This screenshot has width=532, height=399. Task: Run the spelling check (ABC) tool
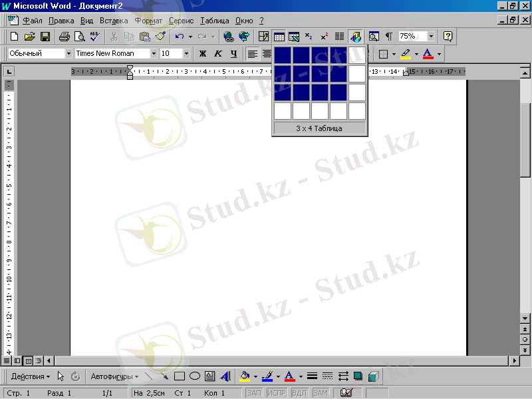tap(94, 37)
